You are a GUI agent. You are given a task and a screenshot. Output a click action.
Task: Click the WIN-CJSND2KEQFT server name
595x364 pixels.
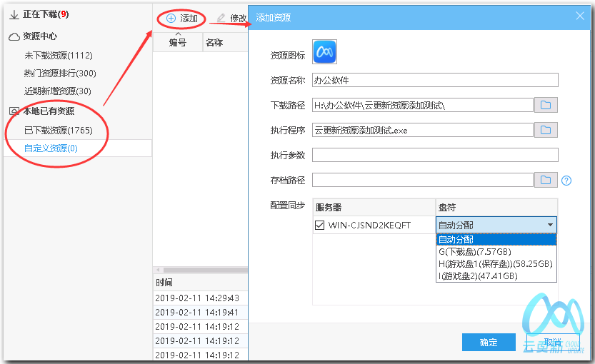point(369,226)
